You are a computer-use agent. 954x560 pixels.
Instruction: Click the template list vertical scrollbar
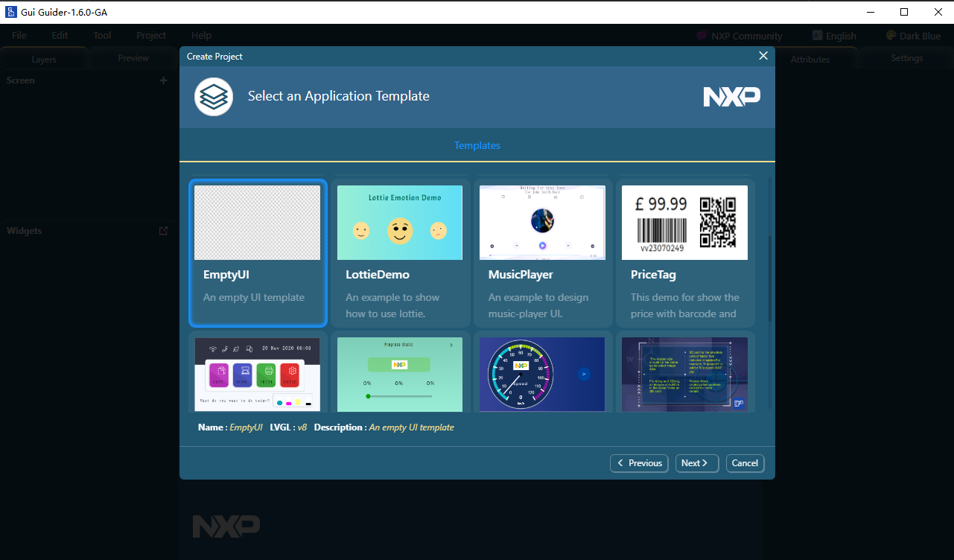pyautogui.click(x=770, y=279)
